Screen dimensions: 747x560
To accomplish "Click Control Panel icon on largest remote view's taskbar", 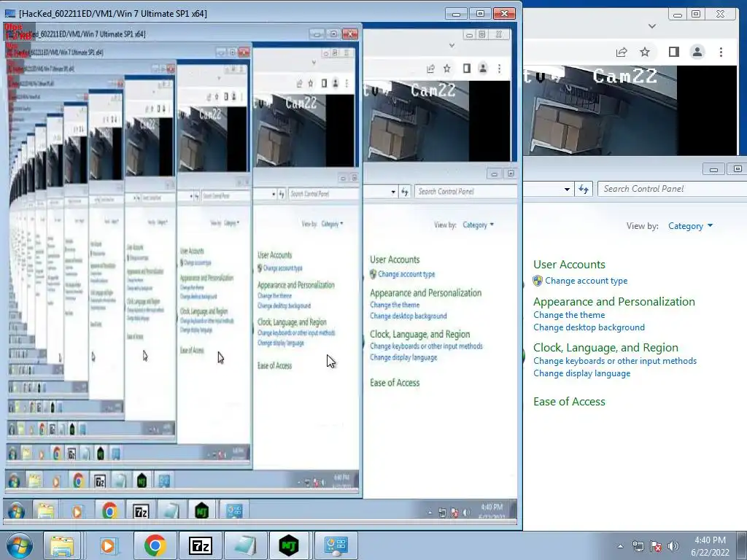I will click(x=234, y=511).
